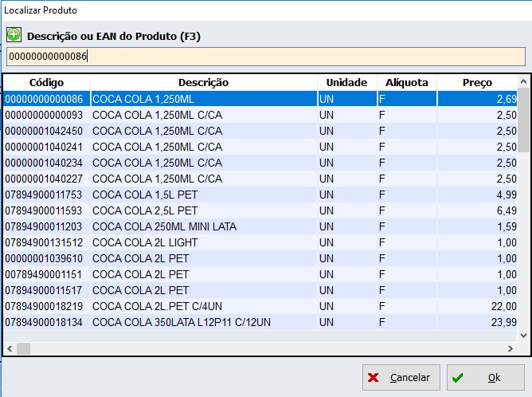
Task: Click the product description or EAN search field
Action: point(265,57)
